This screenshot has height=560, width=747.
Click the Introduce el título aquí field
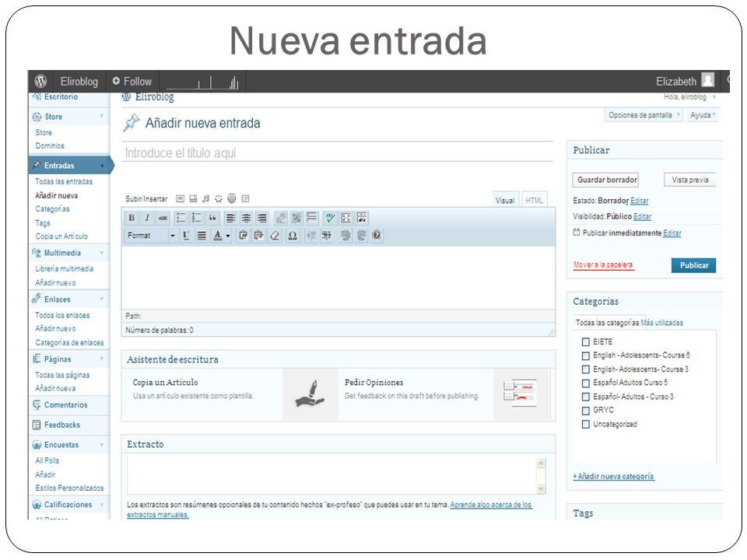tap(337, 152)
